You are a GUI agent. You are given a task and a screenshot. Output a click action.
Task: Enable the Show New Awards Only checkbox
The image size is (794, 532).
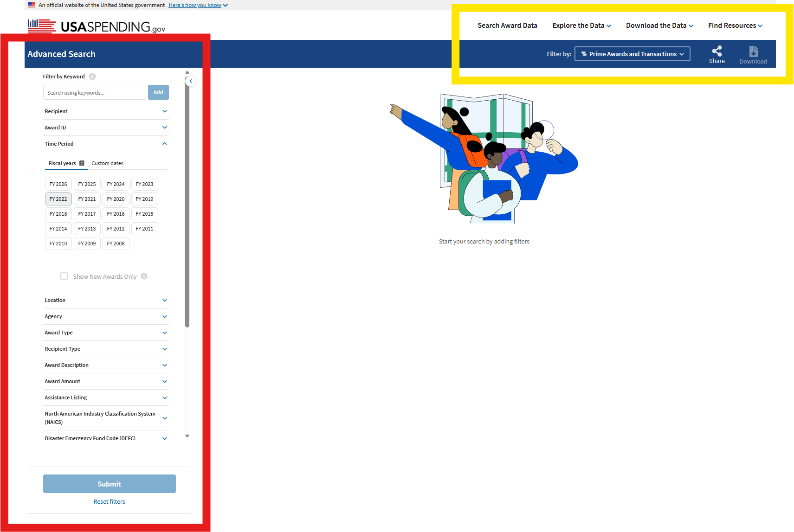tap(64, 276)
